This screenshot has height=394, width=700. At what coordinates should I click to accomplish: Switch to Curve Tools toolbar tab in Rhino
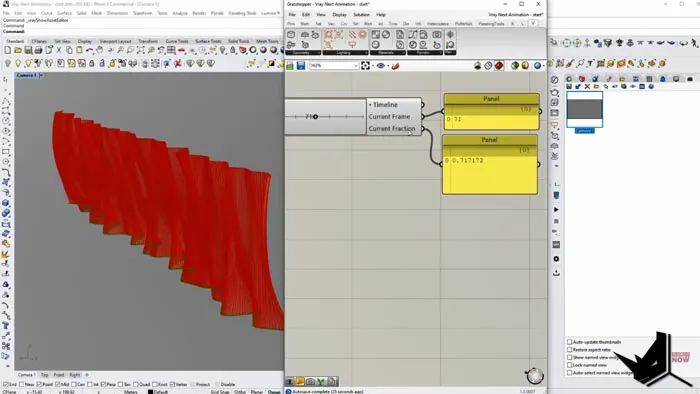coord(177,41)
